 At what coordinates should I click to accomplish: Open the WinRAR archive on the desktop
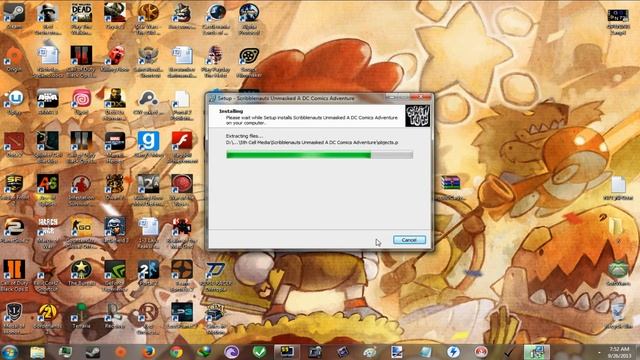tap(450, 187)
